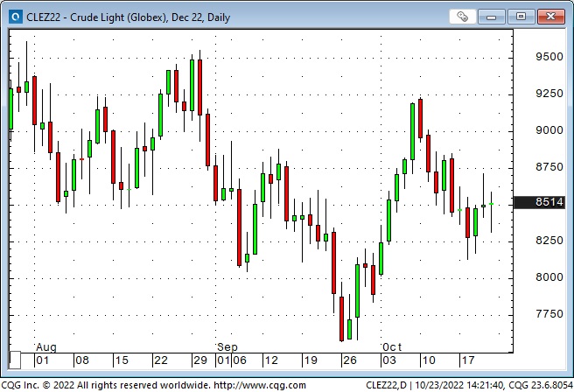Click the 22 date label under Aug
Screen dimensions: 574x392
coord(161,360)
